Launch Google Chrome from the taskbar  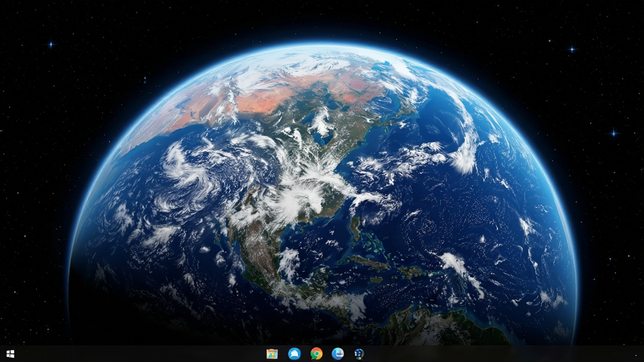(316, 354)
